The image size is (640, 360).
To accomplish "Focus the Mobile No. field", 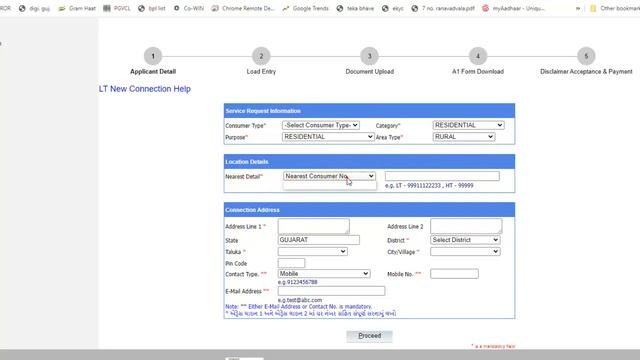I will 454,274.
